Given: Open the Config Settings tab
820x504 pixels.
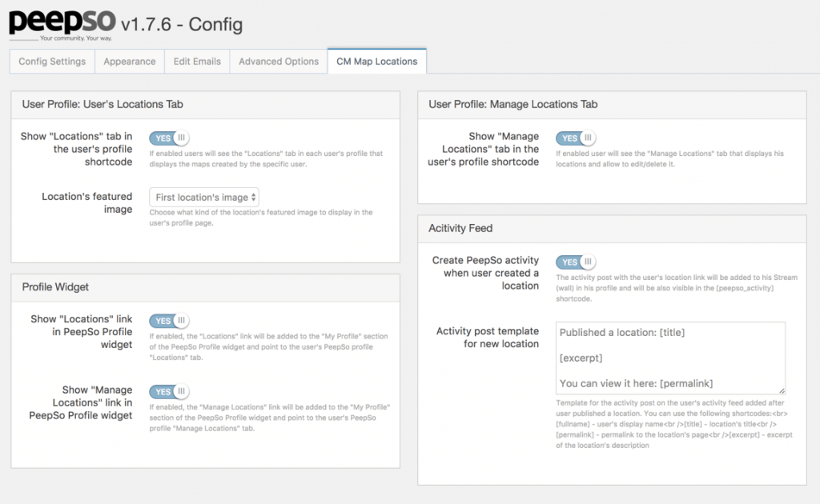Looking at the screenshot, I should coord(52,62).
